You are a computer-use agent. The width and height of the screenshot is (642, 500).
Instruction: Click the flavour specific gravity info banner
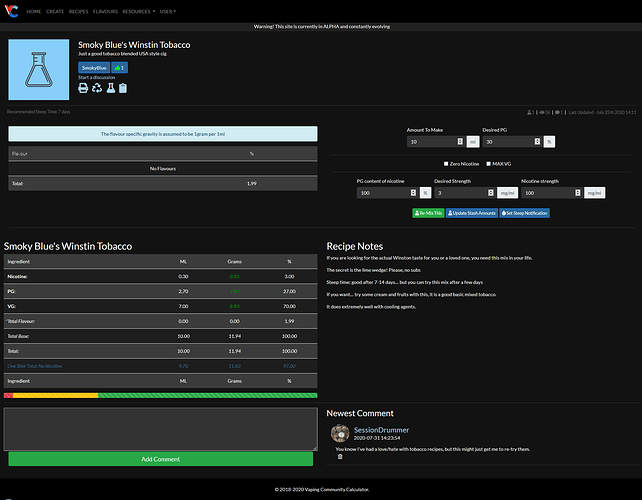pyautogui.click(x=163, y=134)
